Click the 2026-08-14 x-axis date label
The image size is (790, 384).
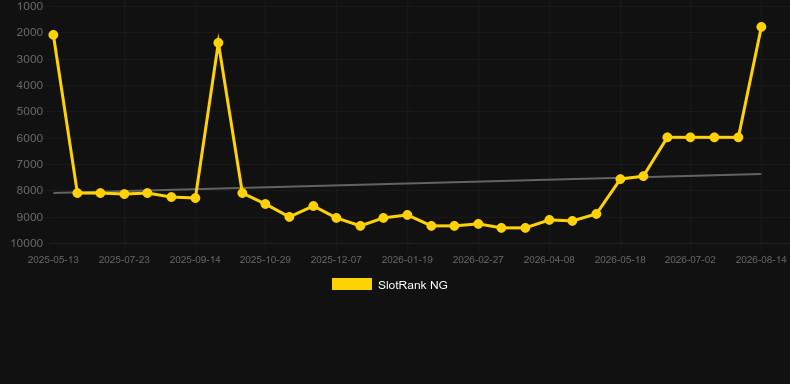click(x=761, y=260)
